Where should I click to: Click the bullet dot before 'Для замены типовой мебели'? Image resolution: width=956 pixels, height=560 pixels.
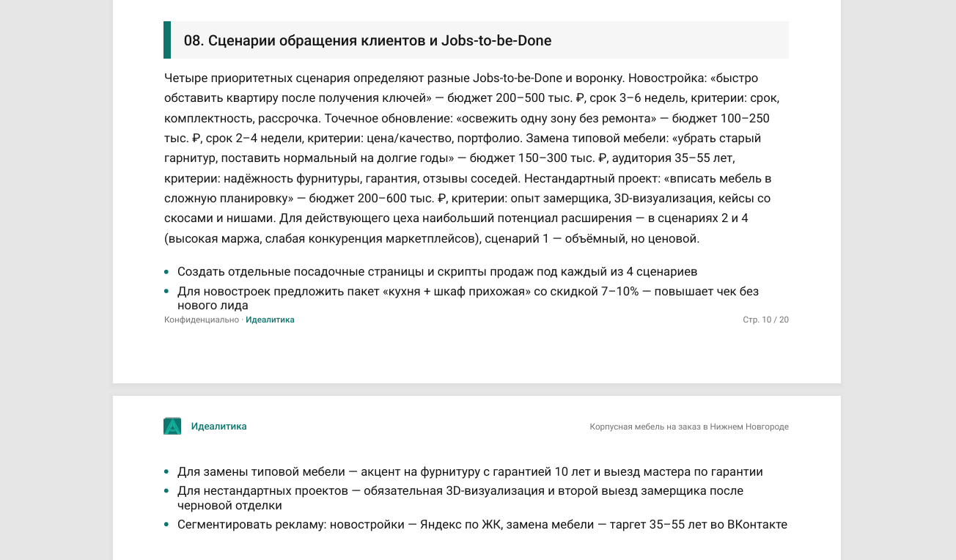tap(167, 472)
